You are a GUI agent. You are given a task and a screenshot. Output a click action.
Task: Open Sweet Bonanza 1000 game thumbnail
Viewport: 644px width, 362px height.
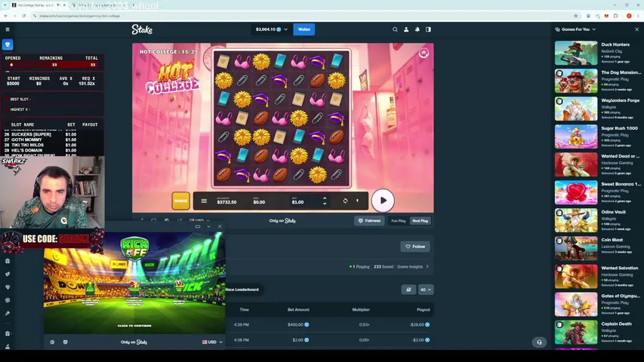click(576, 192)
